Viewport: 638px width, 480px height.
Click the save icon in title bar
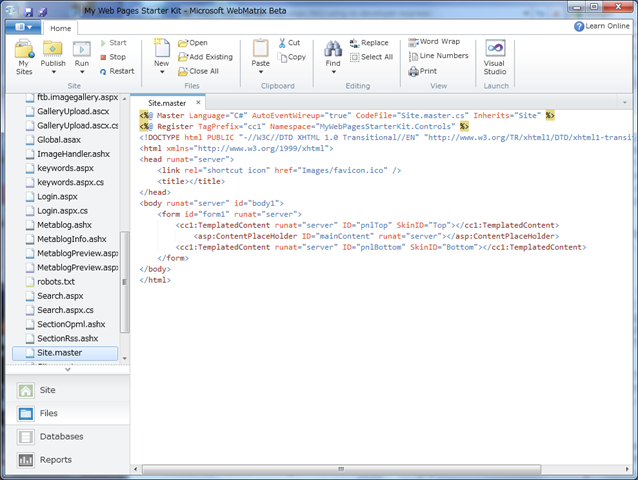tap(28, 11)
